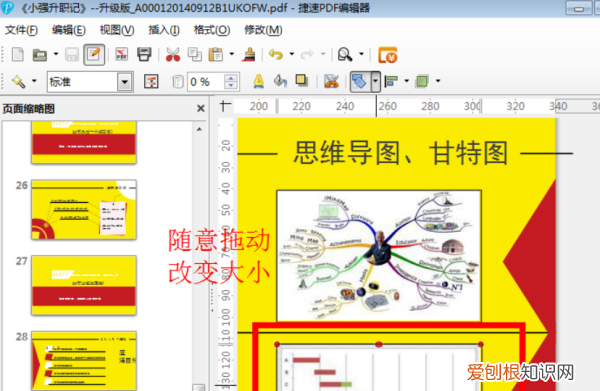Close the 页面缩略图 panel
The image size is (600, 391).
tap(201, 109)
